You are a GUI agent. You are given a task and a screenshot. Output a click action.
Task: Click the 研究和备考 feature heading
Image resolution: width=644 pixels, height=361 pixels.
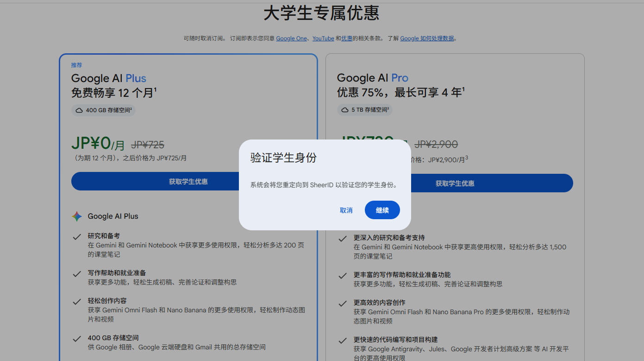point(104,236)
